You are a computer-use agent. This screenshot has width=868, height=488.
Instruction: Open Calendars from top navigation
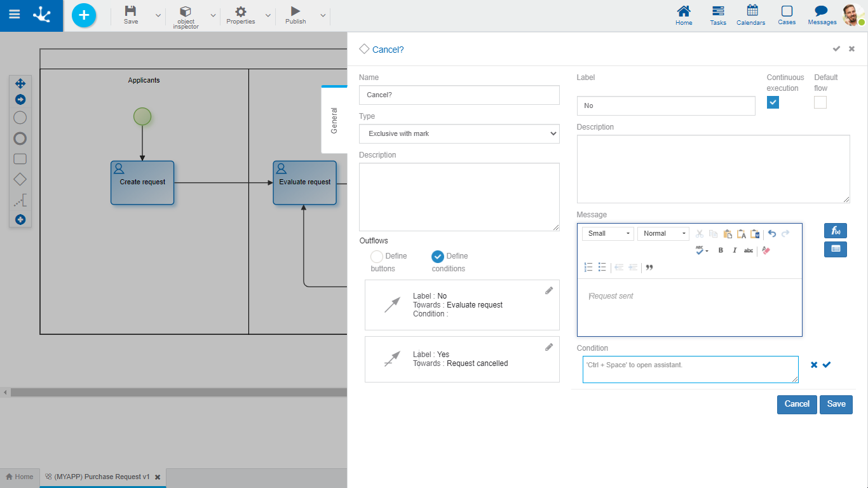tap(751, 15)
